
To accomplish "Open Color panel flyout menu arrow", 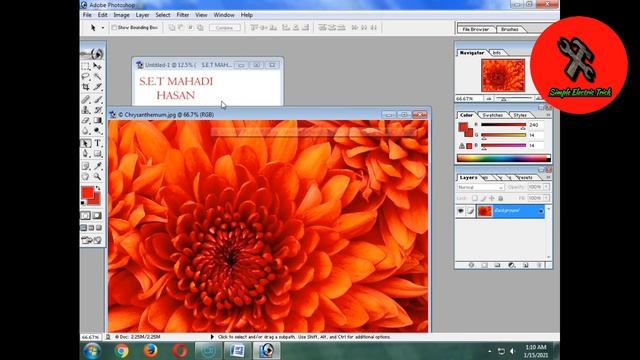I will click(548, 115).
